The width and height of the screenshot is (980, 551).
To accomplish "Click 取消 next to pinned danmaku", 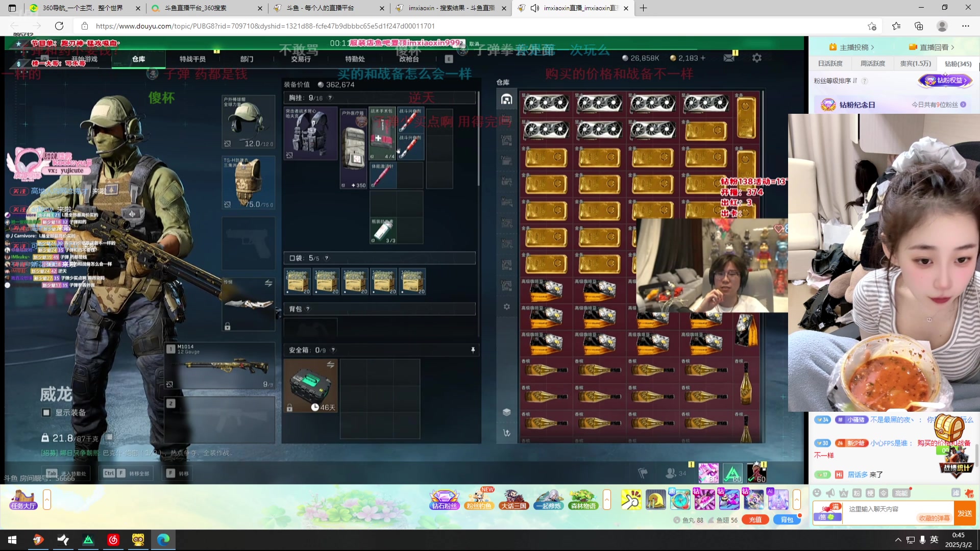I will (x=474, y=44).
